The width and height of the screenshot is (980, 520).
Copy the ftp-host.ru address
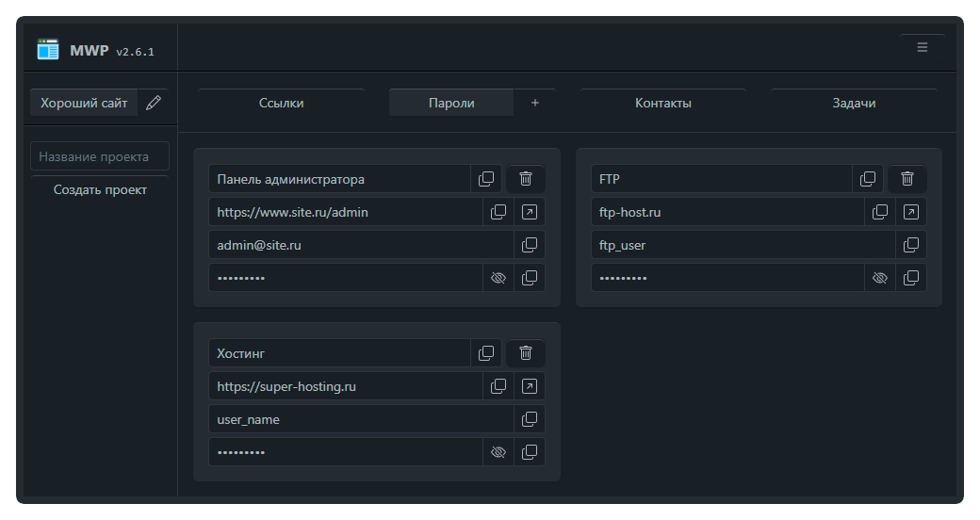click(880, 212)
